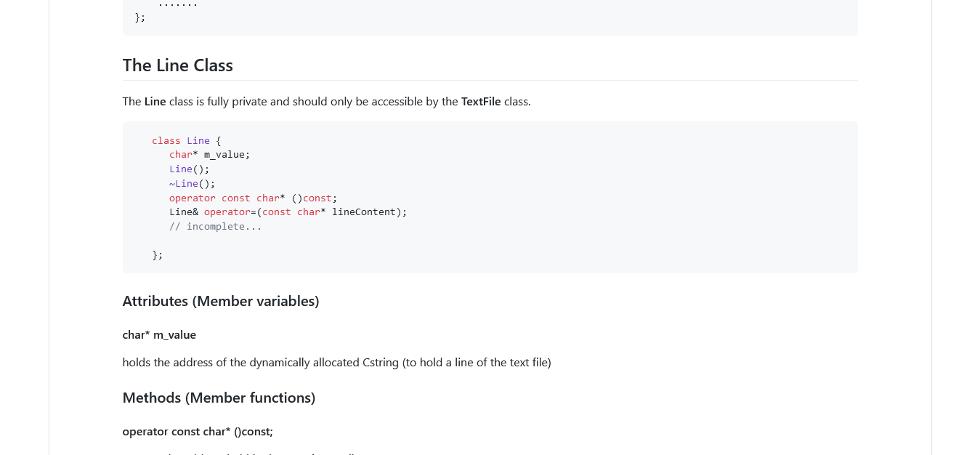Click the "Line();" constructor line
The image size is (980, 455).
[x=188, y=169]
